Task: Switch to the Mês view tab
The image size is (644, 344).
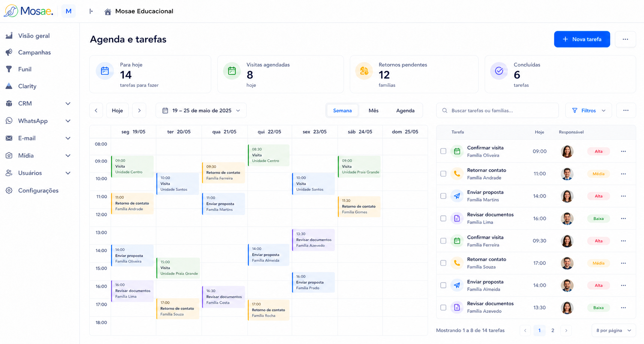Action: [x=374, y=110]
